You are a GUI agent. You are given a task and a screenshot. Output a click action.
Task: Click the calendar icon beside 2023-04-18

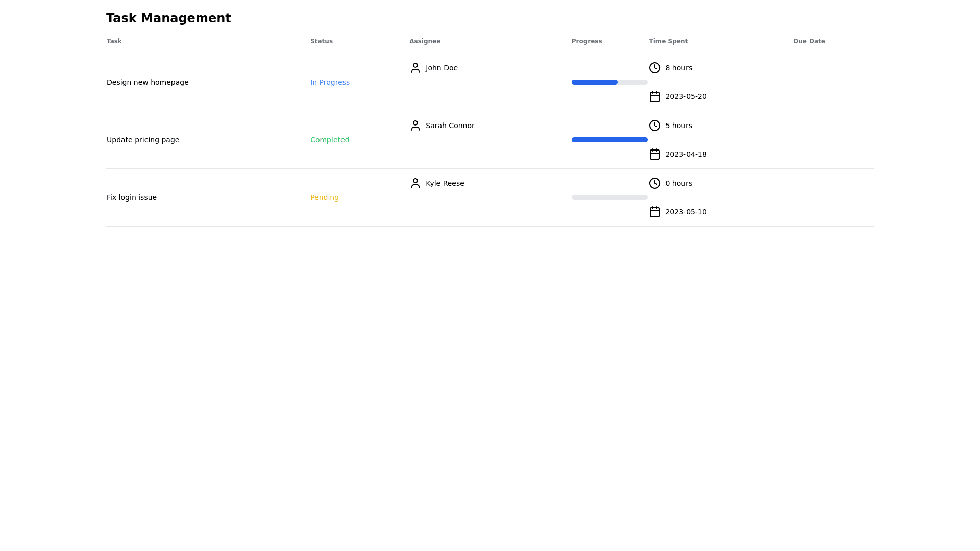[x=655, y=154]
